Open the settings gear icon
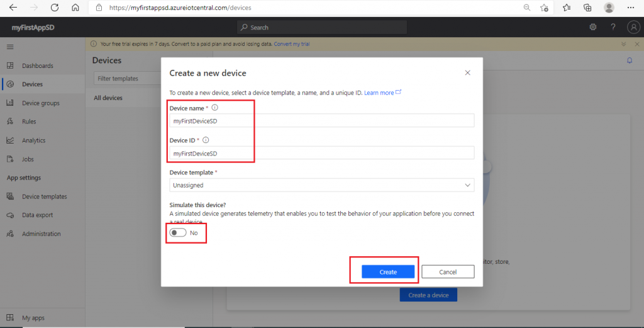Image resolution: width=644 pixels, height=328 pixels. point(592,27)
